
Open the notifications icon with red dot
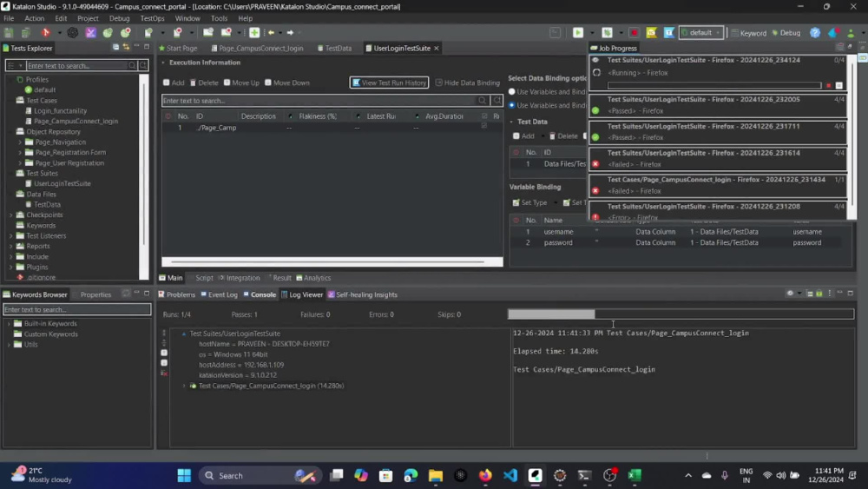(833, 33)
